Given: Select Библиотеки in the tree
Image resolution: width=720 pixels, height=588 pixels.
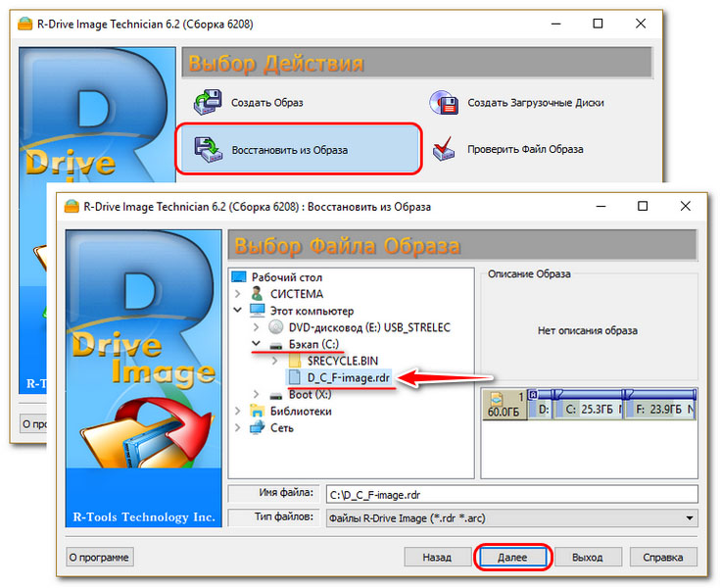Looking at the screenshot, I should click(x=301, y=412).
